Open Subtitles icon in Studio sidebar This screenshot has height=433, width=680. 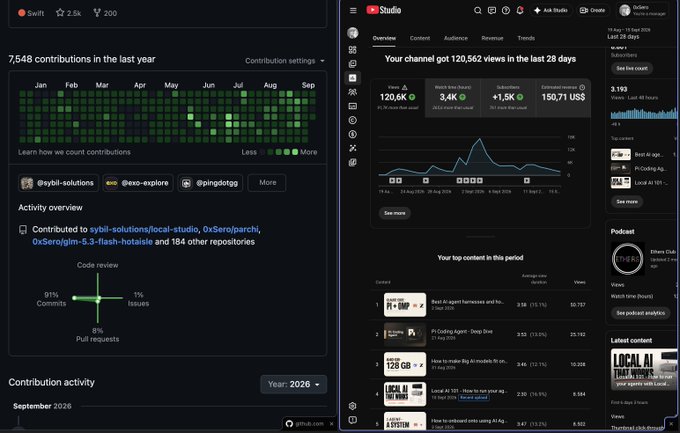click(x=353, y=106)
